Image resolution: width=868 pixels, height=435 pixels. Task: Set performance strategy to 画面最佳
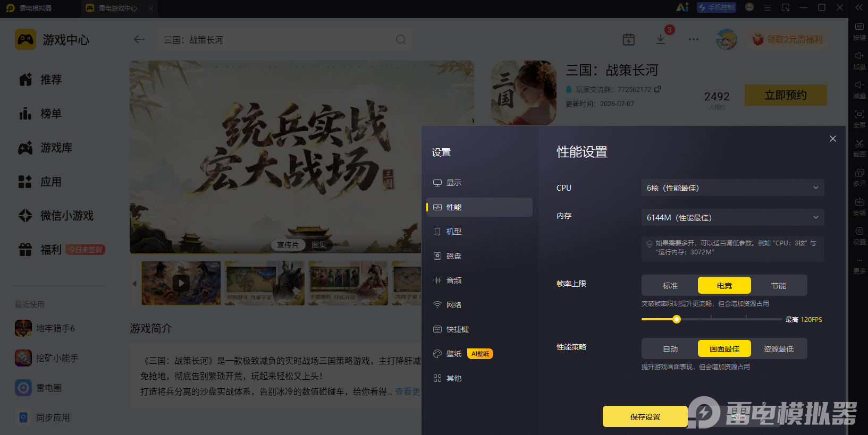pos(724,349)
